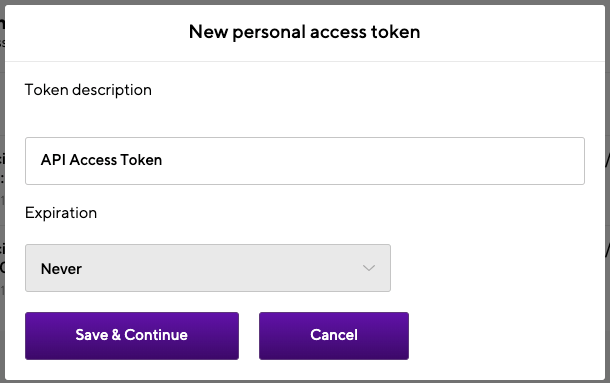Click the word 'API' in the description field
This screenshot has height=383, width=610.
(x=53, y=160)
